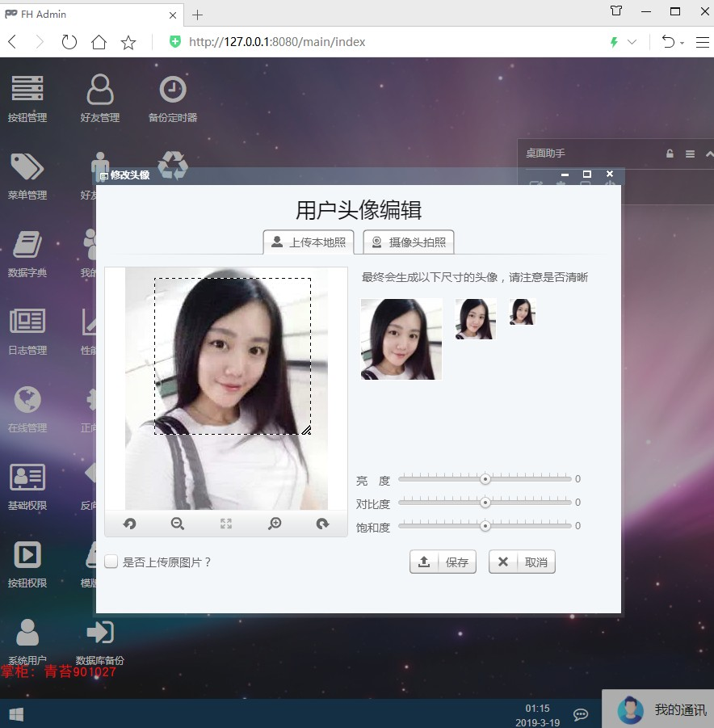Image resolution: width=714 pixels, height=728 pixels.
Task: Click the 对比度 contrast slider handle
Action: pos(485,503)
